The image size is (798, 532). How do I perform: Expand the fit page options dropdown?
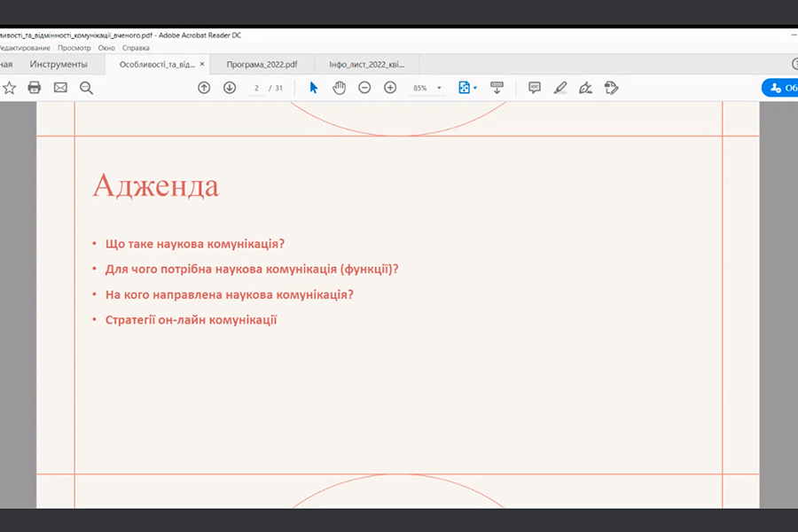point(476,89)
